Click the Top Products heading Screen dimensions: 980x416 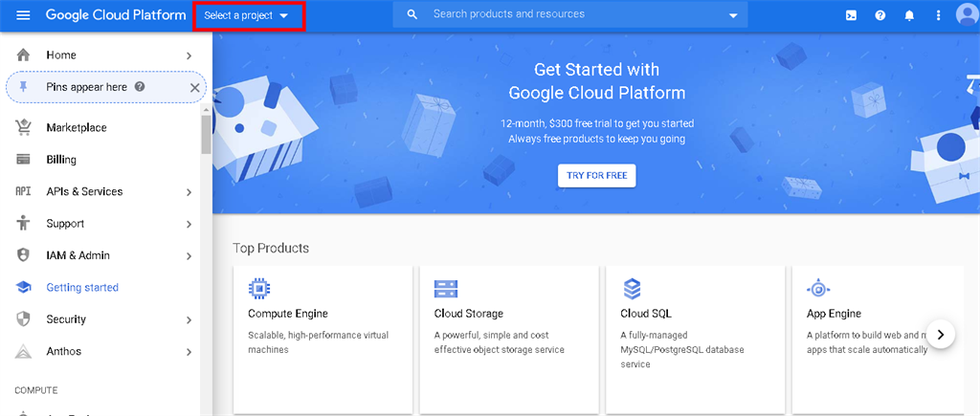click(x=271, y=248)
